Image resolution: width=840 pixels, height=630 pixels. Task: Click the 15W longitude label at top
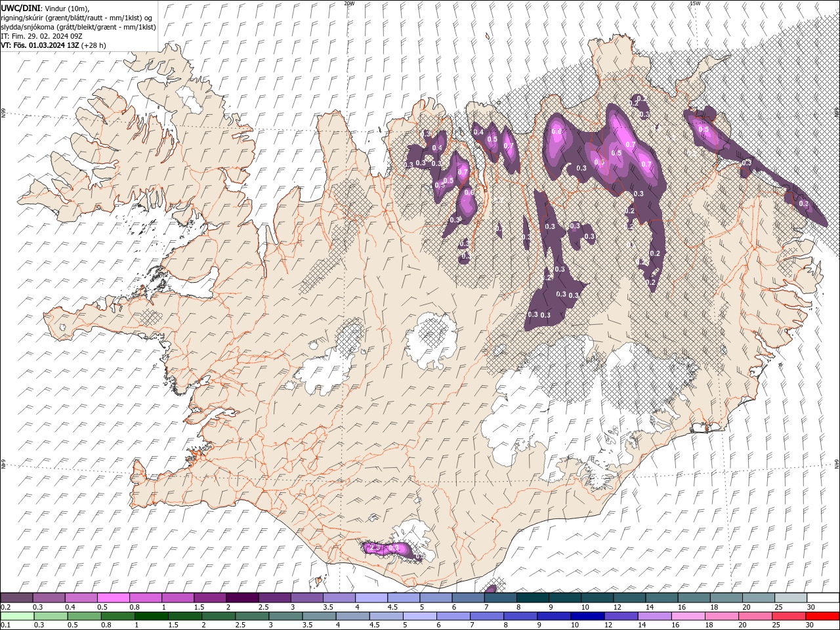(x=696, y=3)
